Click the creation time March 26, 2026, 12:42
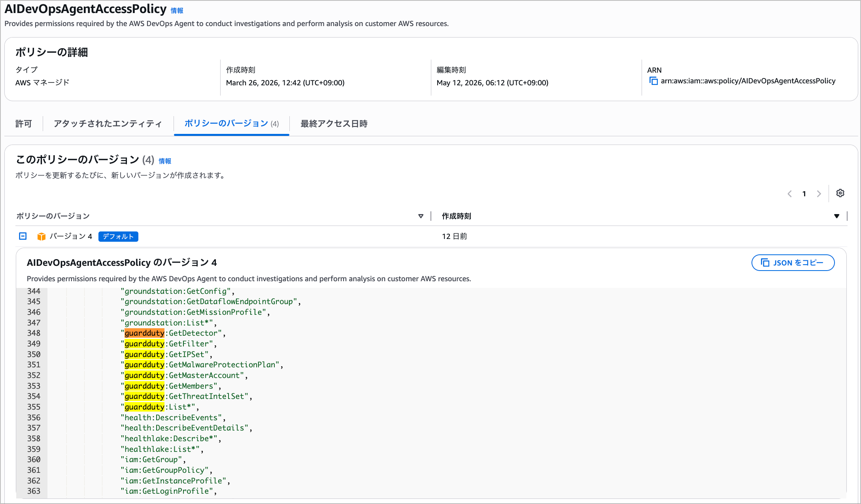 [285, 83]
